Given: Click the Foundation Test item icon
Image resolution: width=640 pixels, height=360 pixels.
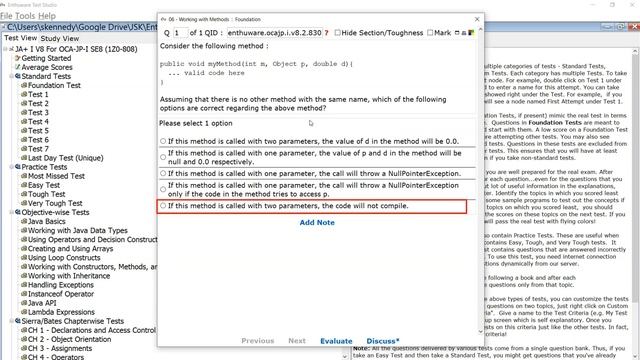Looking at the screenshot, I should (x=24, y=85).
